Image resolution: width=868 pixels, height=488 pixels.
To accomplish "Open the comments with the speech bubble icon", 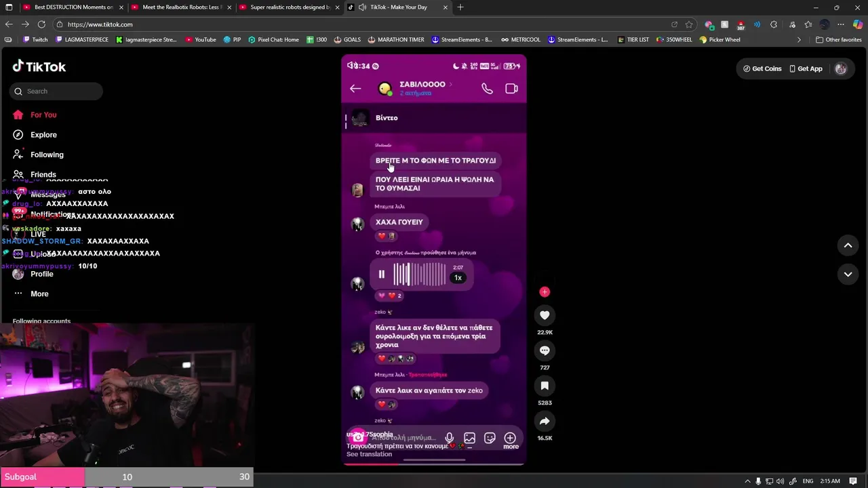I will coord(545,350).
